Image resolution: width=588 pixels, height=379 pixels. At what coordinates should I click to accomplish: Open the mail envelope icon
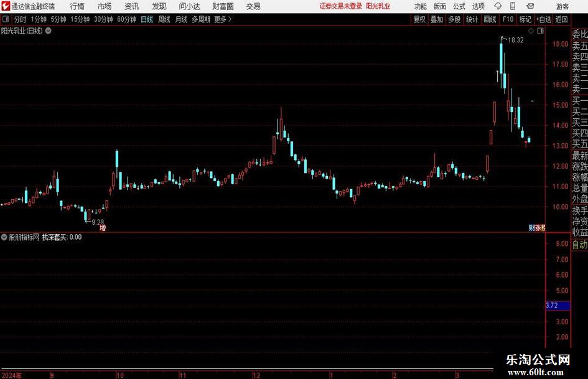[530, 6]
